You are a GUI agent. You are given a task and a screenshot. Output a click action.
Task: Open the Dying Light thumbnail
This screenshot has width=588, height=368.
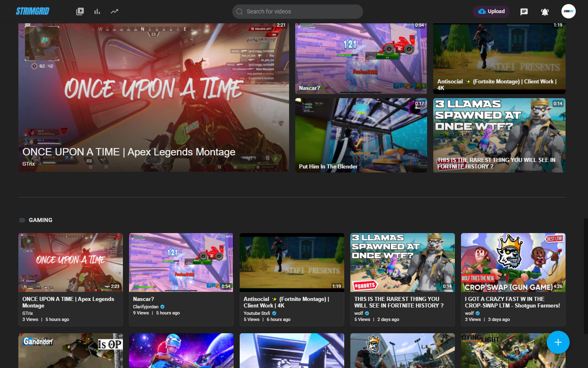[513, 350]
